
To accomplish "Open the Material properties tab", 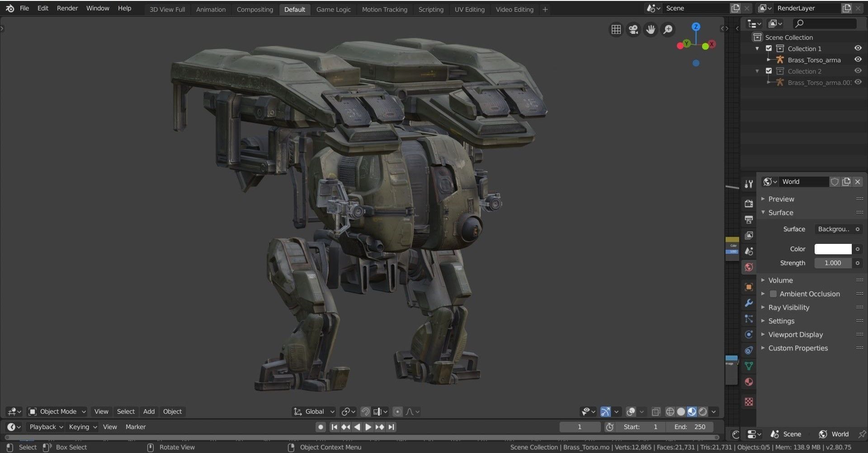I will [x=749, y=382].
